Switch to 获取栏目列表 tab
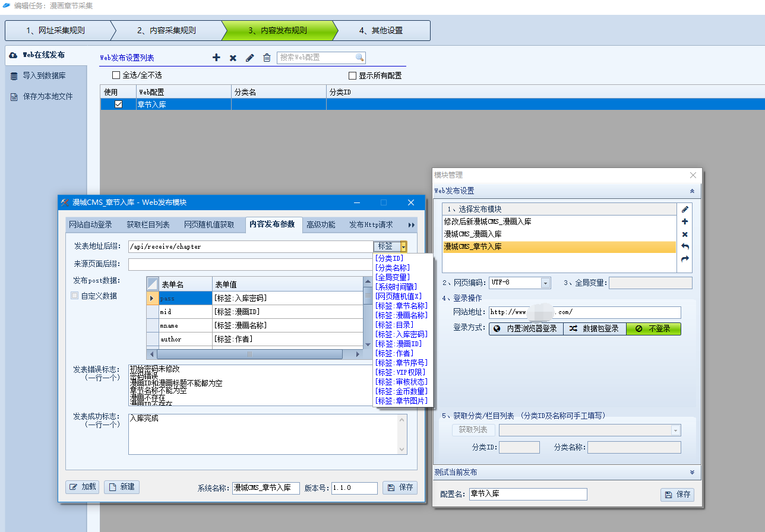765x532 pixels. point(148,224)
